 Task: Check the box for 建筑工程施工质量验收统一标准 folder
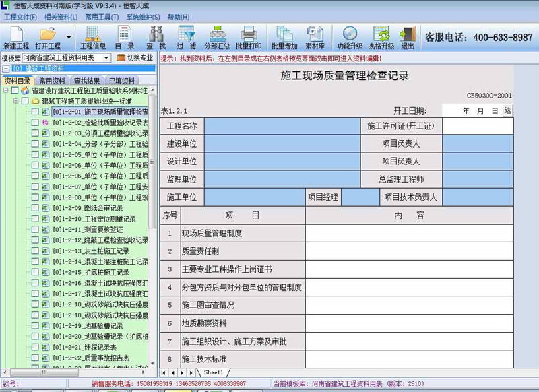click(24, 101)
